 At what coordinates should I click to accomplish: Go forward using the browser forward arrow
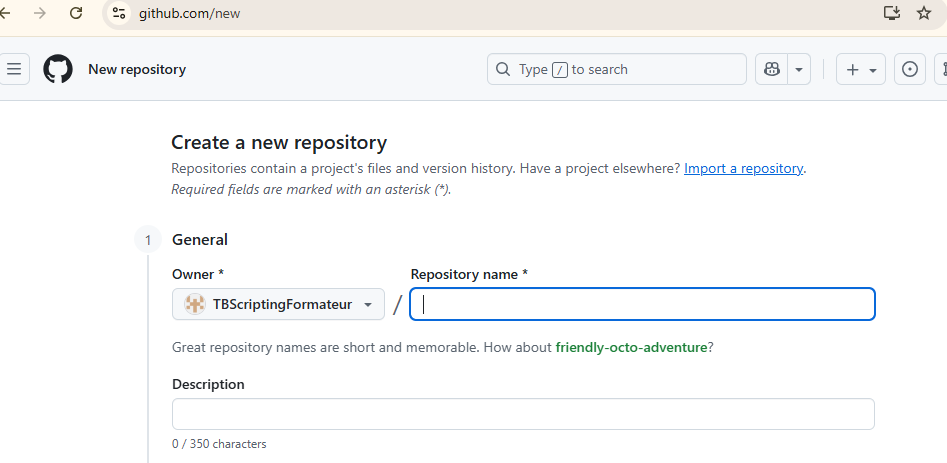tap(40, 13)
